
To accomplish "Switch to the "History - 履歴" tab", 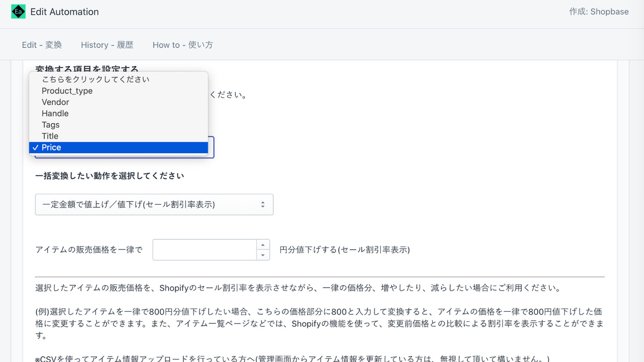I will [x=107, y=45].
